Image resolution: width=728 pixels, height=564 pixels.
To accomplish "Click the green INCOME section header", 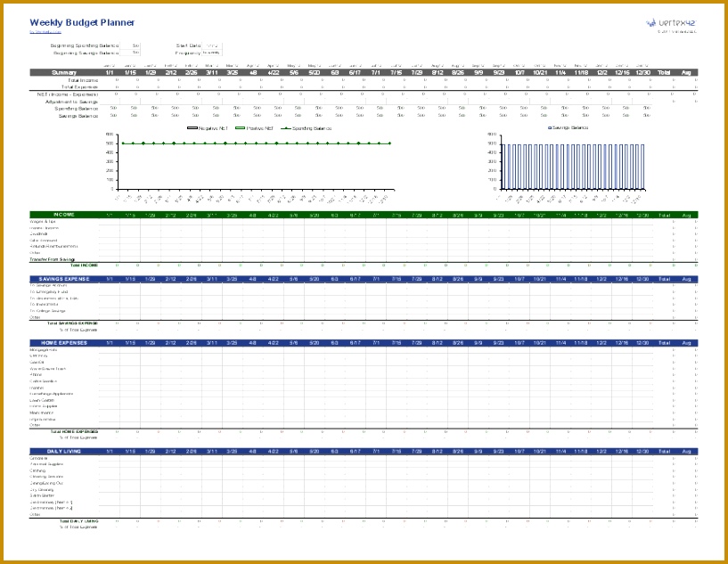I will point(64,215).
